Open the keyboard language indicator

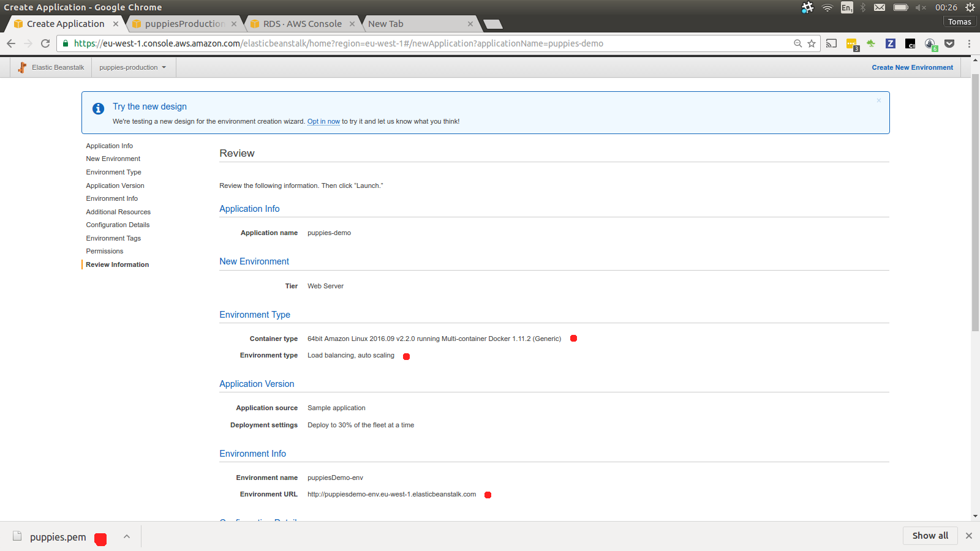click(846, 7)
